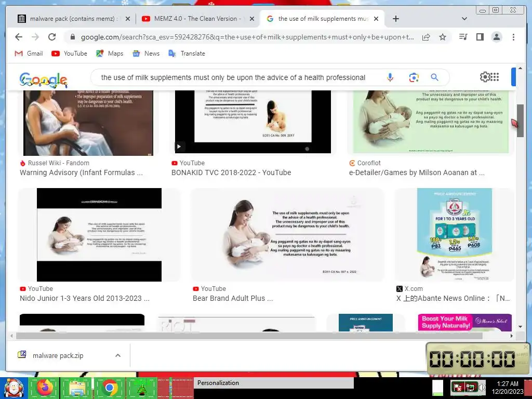Open Firefox from the taskbar
The width and height of the screenshot is (532, 399).
click(45, 388)
